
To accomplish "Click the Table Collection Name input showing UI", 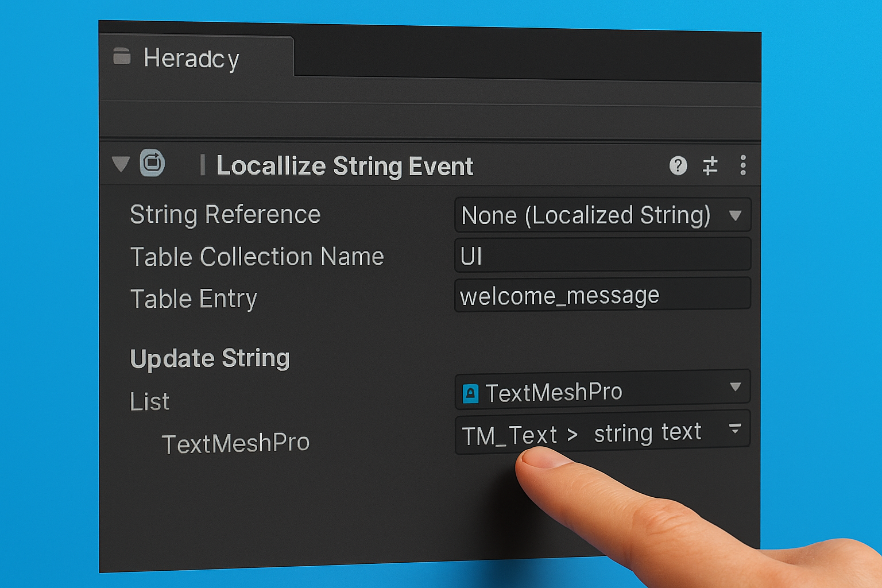I will click(x=602, y=256).
